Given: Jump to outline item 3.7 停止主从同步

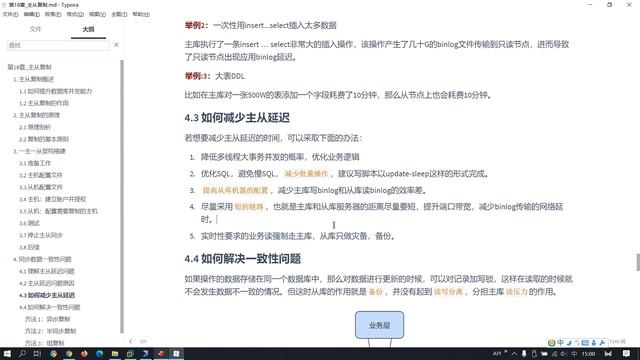Looking at the screenshot, I should [41, 235].
